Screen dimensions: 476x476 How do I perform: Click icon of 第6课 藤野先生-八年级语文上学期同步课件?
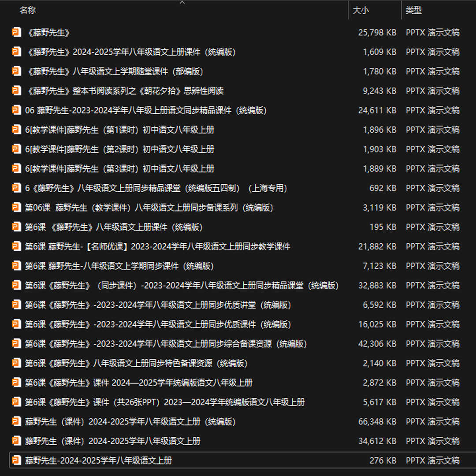(x=16, y=265)
